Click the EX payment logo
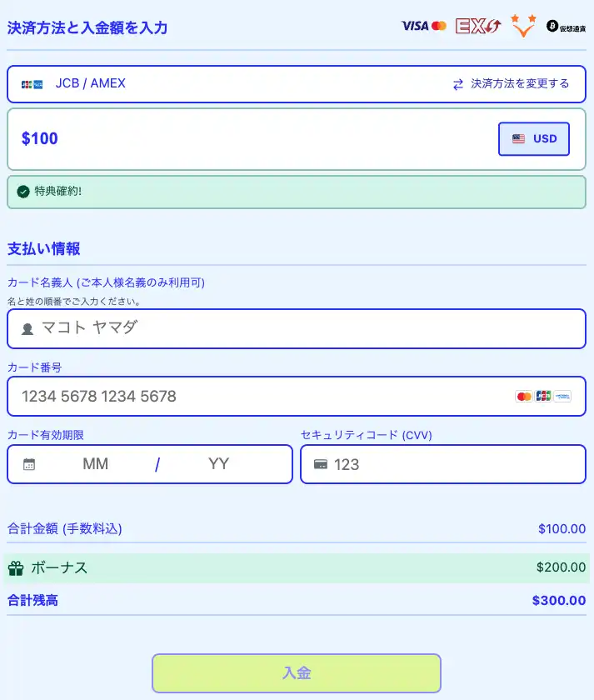Image resolution: width=594 pixels, height=700 pixels. [x=478, y=26]
